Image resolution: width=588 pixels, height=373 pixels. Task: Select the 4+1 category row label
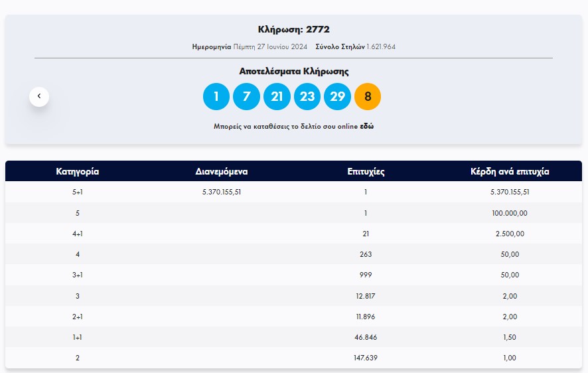[78, 234]
